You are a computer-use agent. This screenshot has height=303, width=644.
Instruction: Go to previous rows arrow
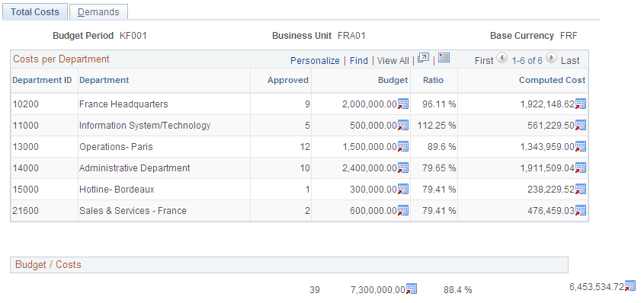click(x=501, y=58)
